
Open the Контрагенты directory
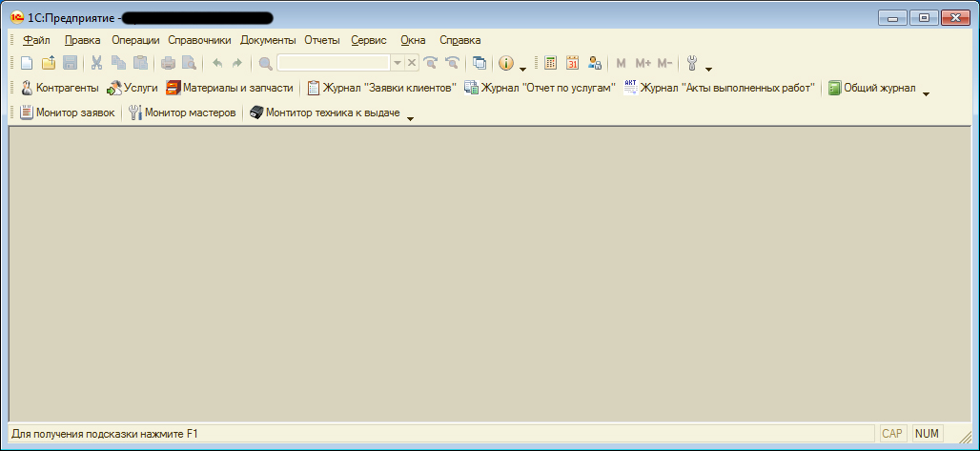coord(59,88)
